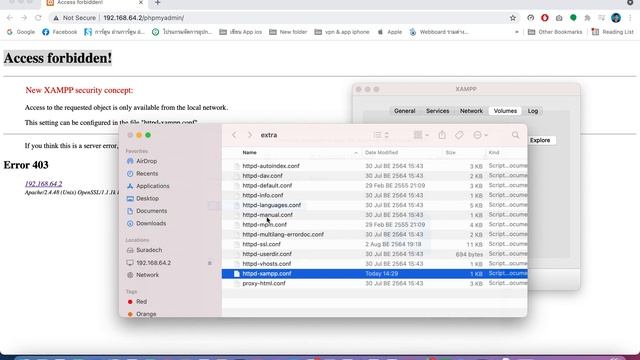This screenshot has height=360, width=640.
Task: Open the Reading List
Action: pyautogui.click(x=613, y=32)
